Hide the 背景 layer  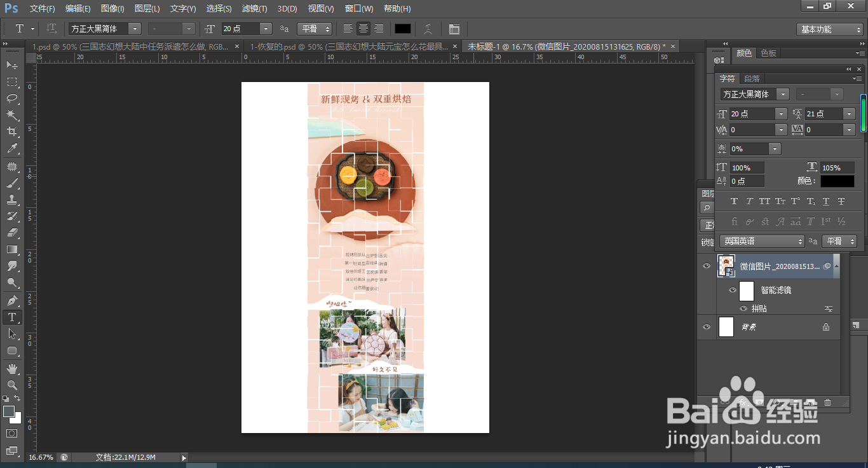click(x=707, y=327)
